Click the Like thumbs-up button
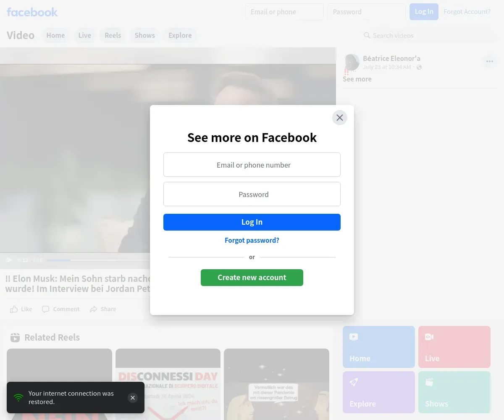 [21, 309]
